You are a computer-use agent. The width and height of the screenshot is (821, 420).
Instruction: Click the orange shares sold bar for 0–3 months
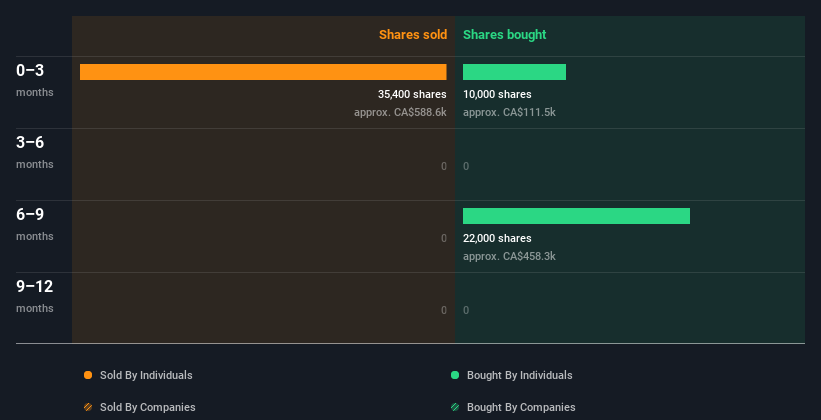(263, 72)
